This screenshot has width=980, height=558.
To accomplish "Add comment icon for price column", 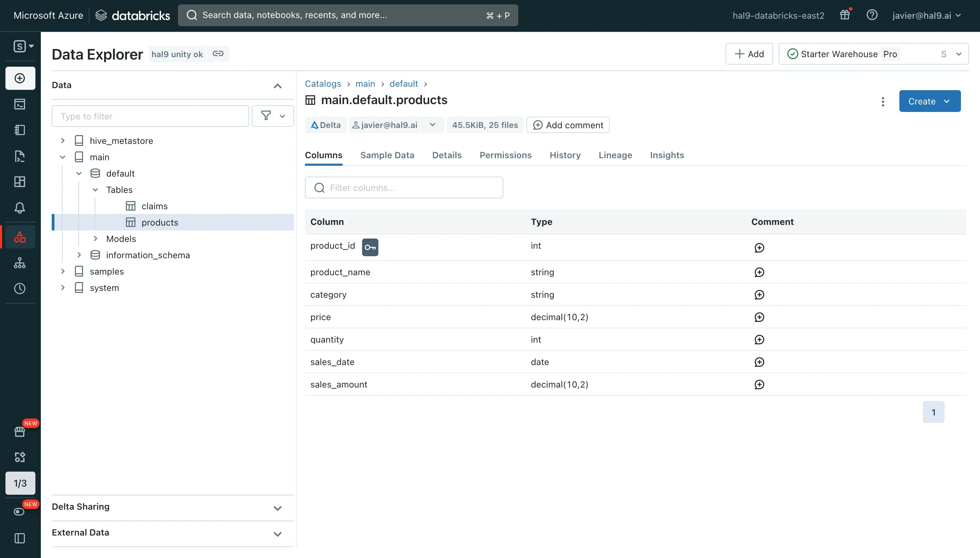I will tap(759, 317).
